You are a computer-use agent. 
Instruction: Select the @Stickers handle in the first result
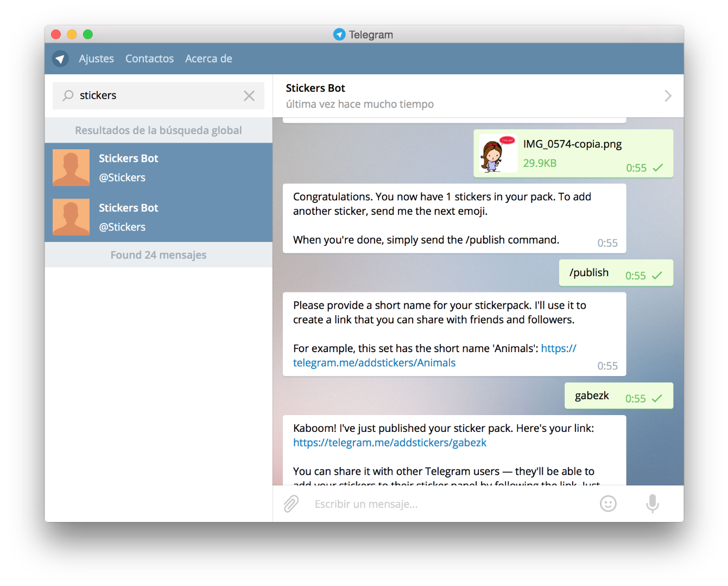tap(122, 177)
